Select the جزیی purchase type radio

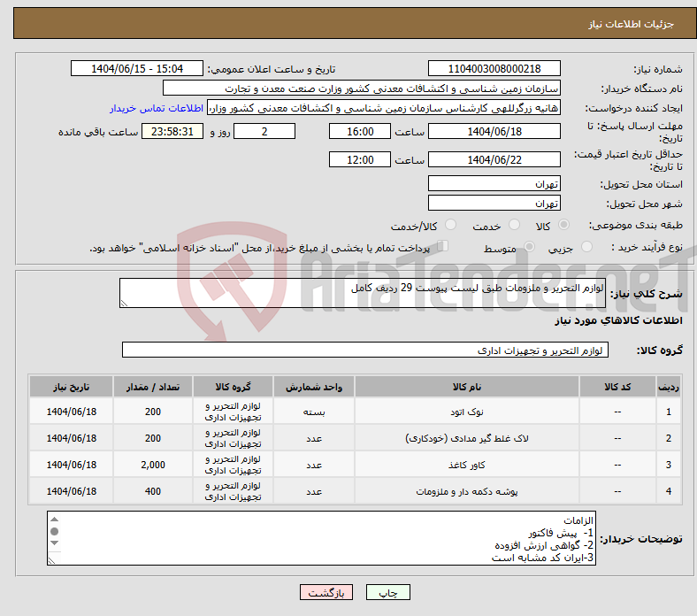[x=587, y=248]
